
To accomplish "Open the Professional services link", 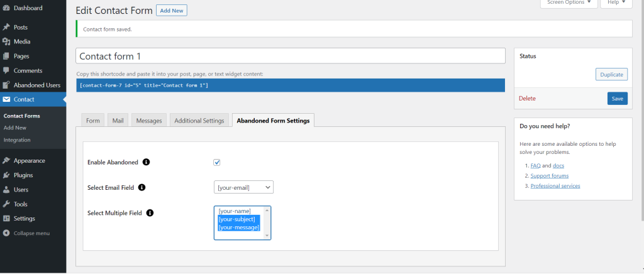I will (x=555, y=186).
